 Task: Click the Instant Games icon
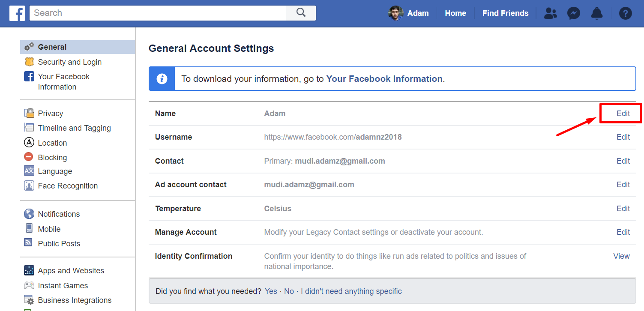pyautogui.click(x=29, y=285)
